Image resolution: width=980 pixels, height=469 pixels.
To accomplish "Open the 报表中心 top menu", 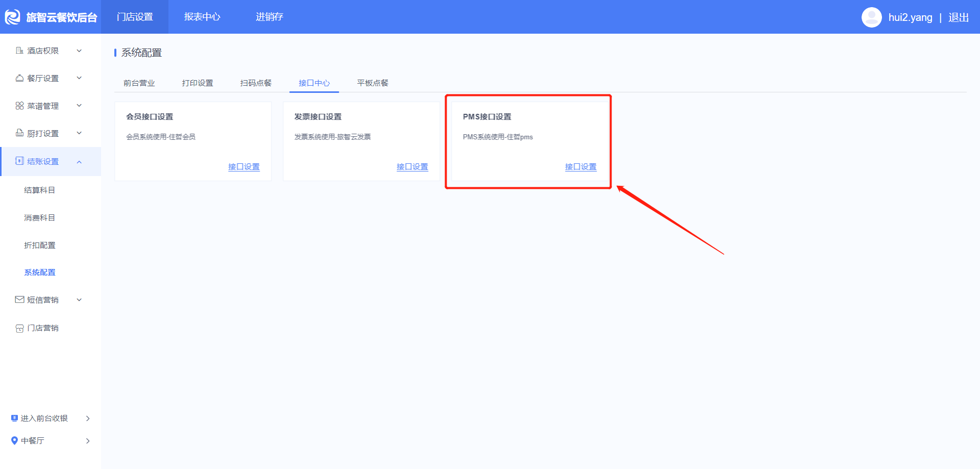I will pyautogui.click(x=202, y=17).
